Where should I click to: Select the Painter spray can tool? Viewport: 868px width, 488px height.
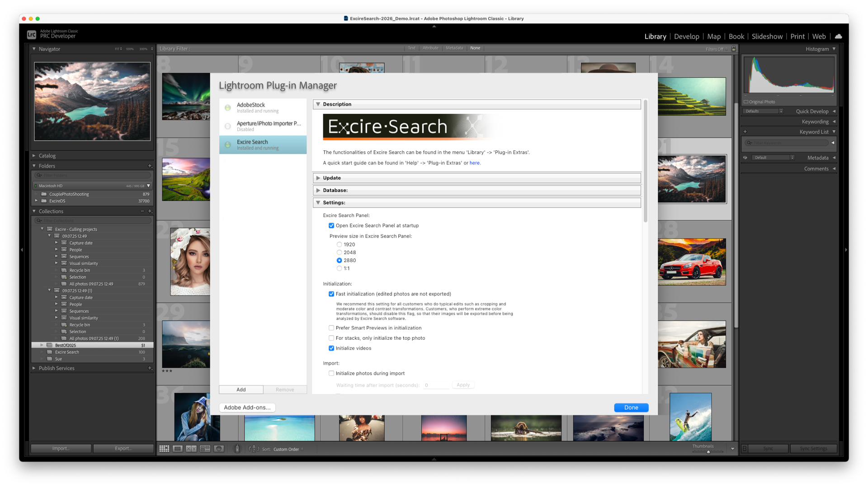coord(237,449)
